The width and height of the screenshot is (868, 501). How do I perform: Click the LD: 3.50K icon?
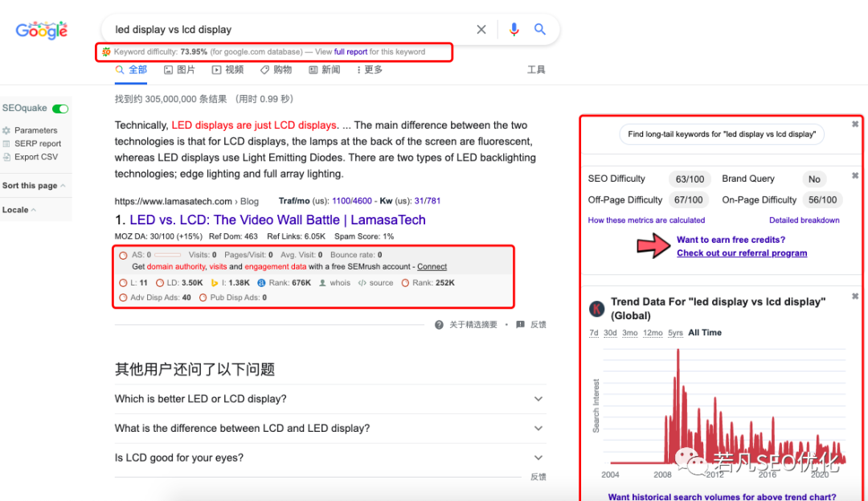tap(159, 282)
